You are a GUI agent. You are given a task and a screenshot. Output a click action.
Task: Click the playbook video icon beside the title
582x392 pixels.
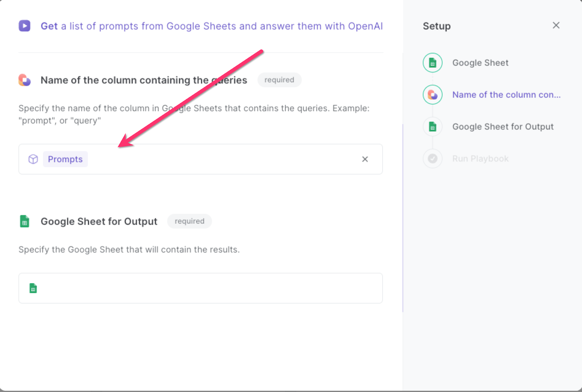click(x=24, y=25)
